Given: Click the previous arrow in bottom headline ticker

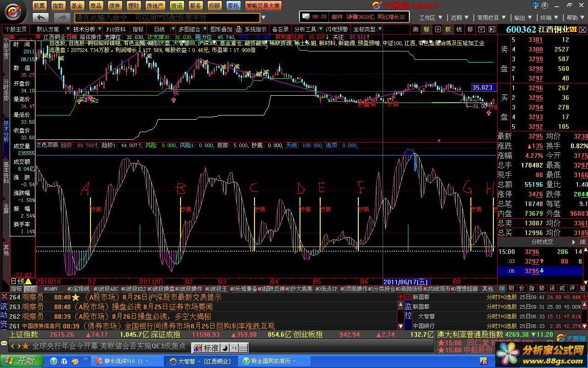Looking at the screenshot, I should pyautogui.click(x=13, y=346).
